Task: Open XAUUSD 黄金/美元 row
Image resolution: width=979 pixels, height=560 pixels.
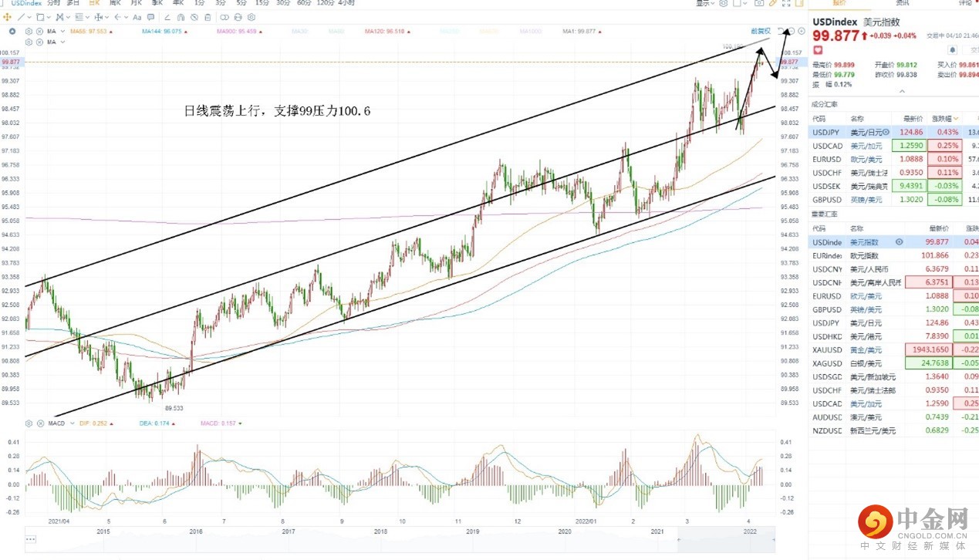Action: pos(893,349)
